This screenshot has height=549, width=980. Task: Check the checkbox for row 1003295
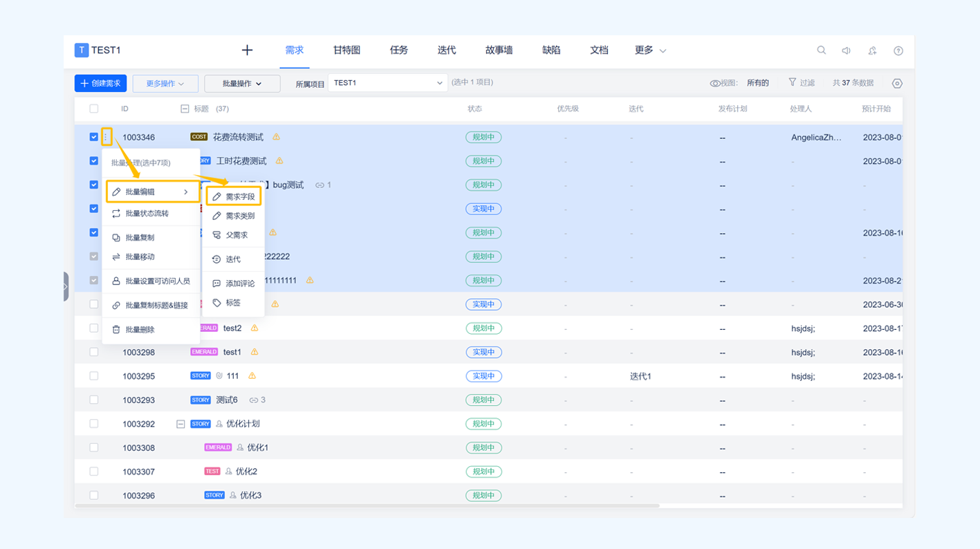[94, 376]
